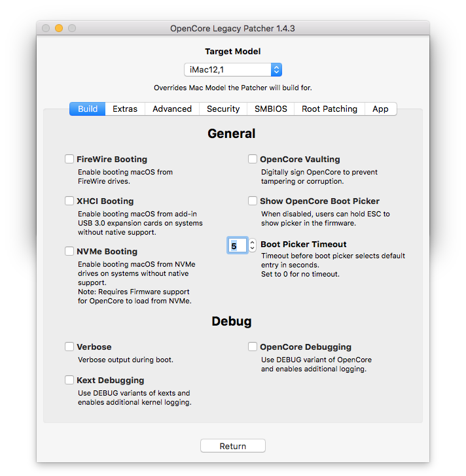Image resolution: width=466 pixels, height=476 pixels.
Task: Open the Root Patching tab
Action: tap(330, 109)
